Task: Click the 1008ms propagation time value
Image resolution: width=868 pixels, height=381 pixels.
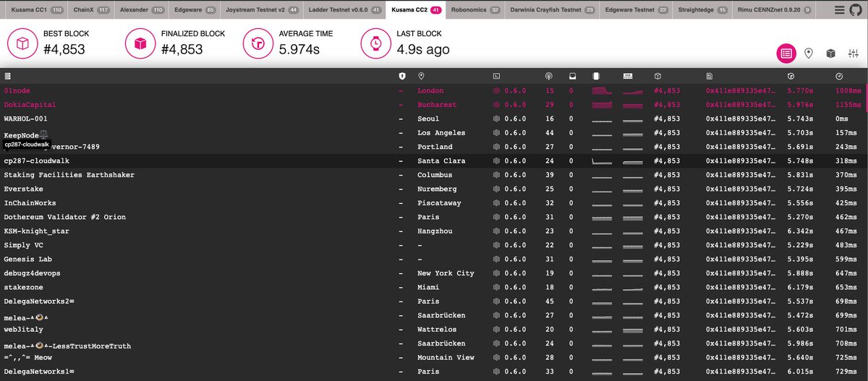Action: click(x=848, y=91)
